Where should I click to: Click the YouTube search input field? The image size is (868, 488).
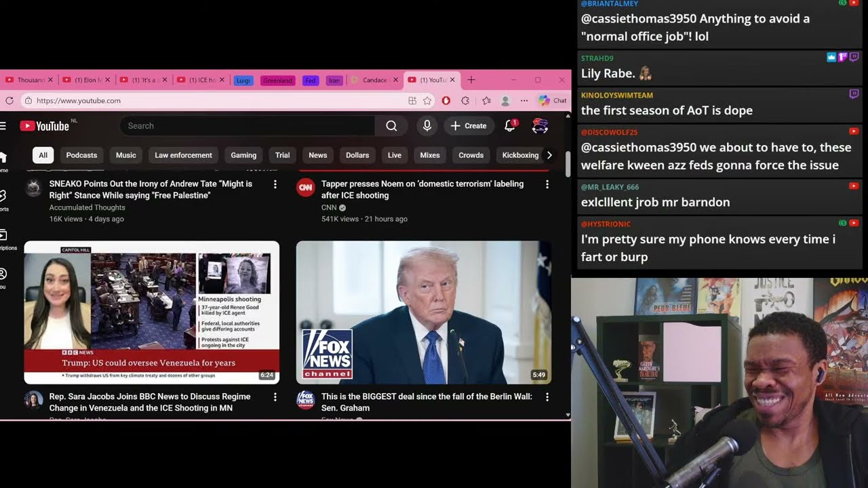click(248, 126)
